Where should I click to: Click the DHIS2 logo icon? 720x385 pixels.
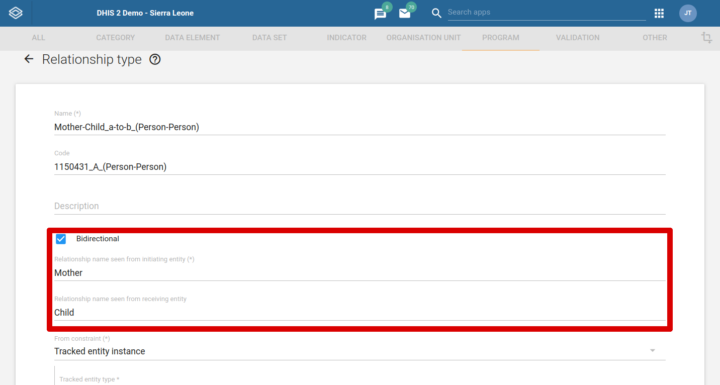(15, 13)
